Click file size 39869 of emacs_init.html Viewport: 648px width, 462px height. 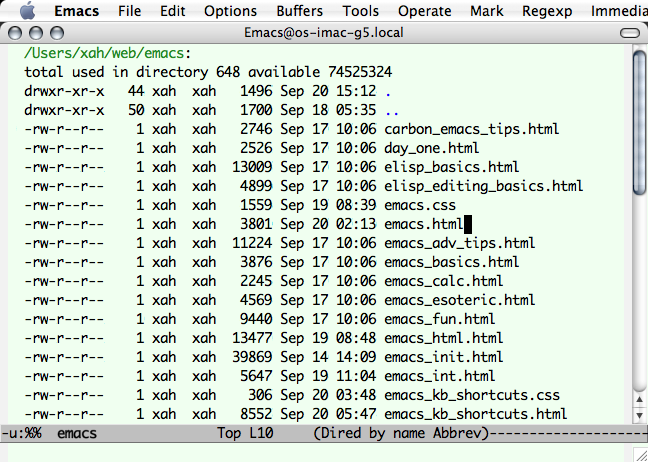pyautogui.click(x=252, y=357)
